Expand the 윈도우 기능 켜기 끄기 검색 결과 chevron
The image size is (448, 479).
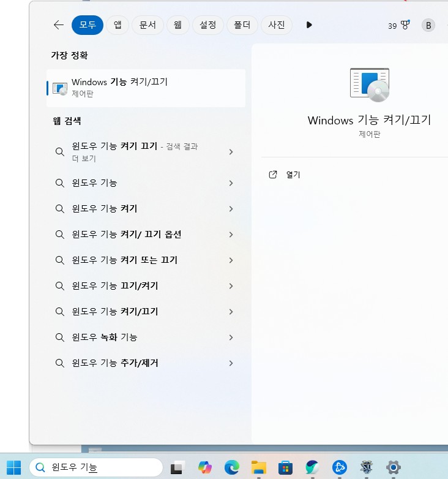(231, 152)
